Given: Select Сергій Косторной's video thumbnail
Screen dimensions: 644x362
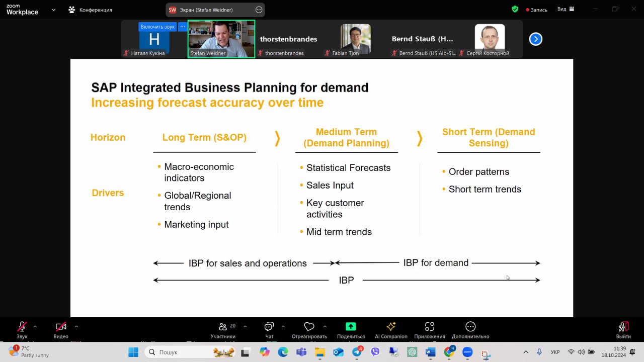Looking at the screenshot, I should click(x=490, y=39).
